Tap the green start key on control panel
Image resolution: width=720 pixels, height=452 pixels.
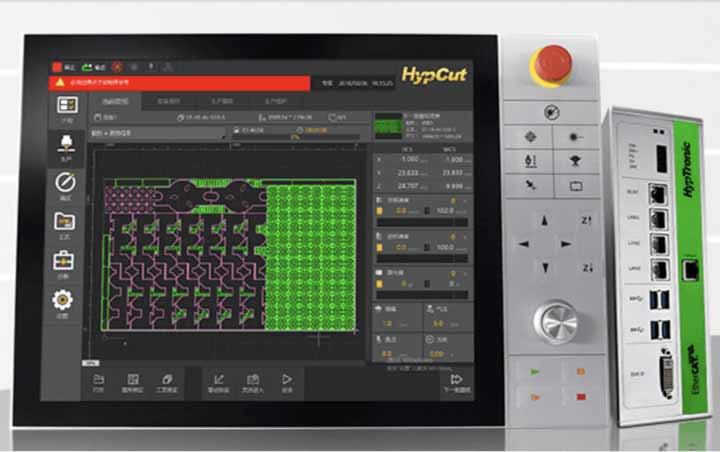[x=534, y=372]
